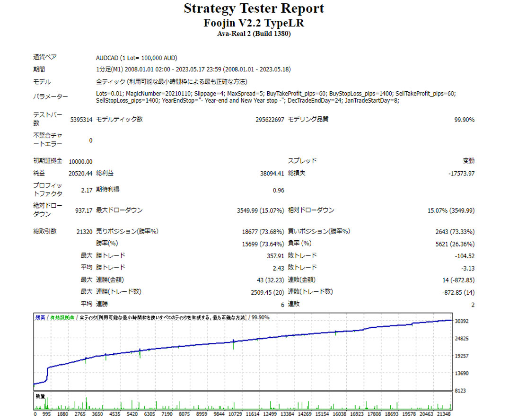Select max drawdown 3549.99 (15.07%)

pyautogui.click(x=260, y=210)
